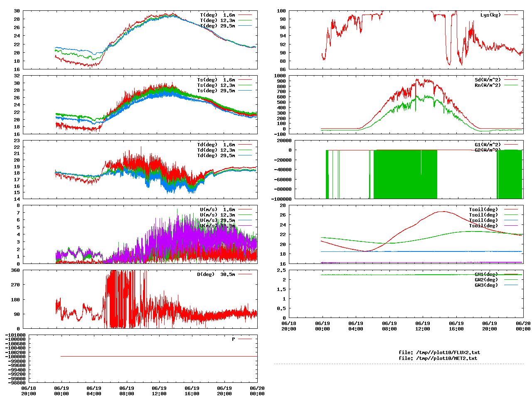This screenshot has height=399, width=532.
Task: Click the 'P' pressure legend label
Action: click(x=234, y=339)
